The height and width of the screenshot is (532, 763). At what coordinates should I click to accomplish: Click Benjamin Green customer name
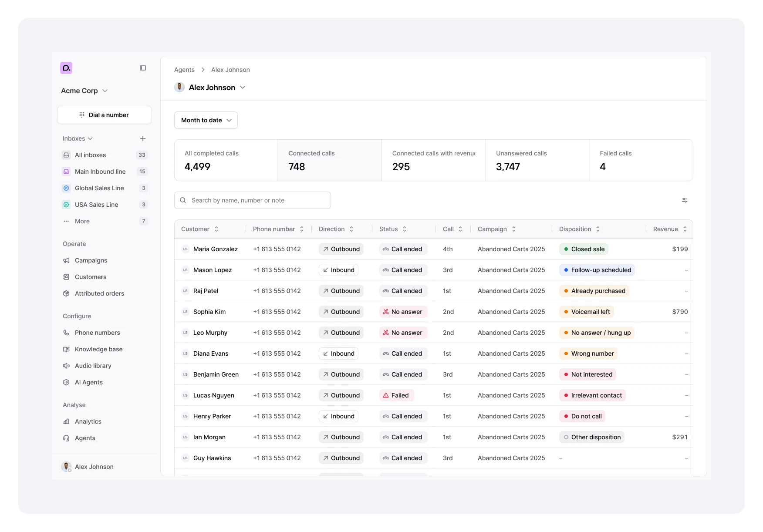pyautogui.click(x=216, y=374)
